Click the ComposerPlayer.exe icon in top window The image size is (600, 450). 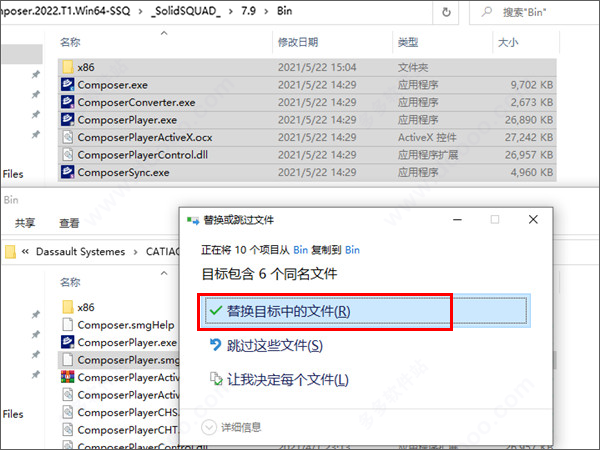coord(68,120)
